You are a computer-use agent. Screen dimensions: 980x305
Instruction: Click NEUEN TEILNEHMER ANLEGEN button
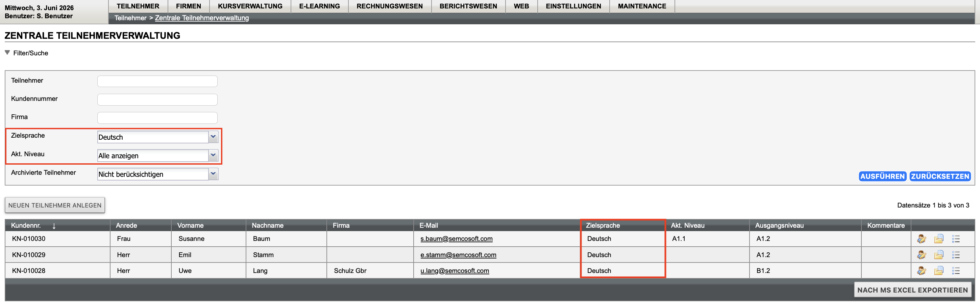[x=55, y=205]
